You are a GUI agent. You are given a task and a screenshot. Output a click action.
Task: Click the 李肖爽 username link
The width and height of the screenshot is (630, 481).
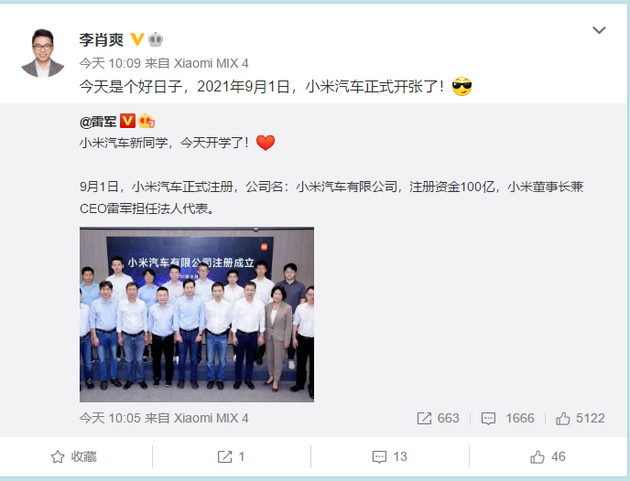pos(101,40)
